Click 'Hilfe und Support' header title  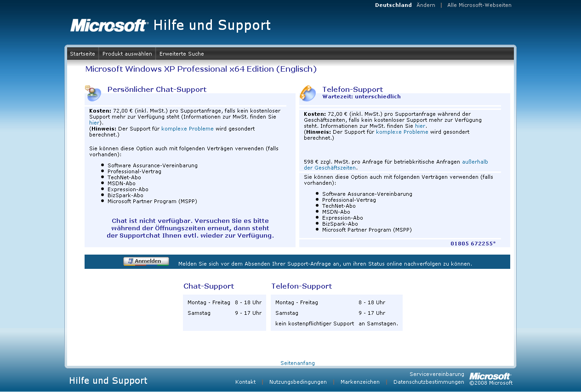(x=212, y=25)
